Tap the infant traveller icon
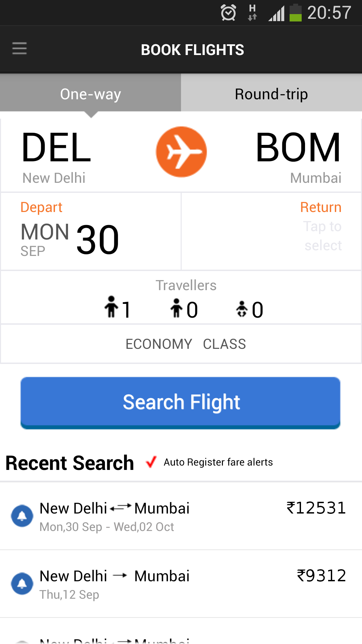Viewport: 362px width, 644px height. [x=242, y=309]
